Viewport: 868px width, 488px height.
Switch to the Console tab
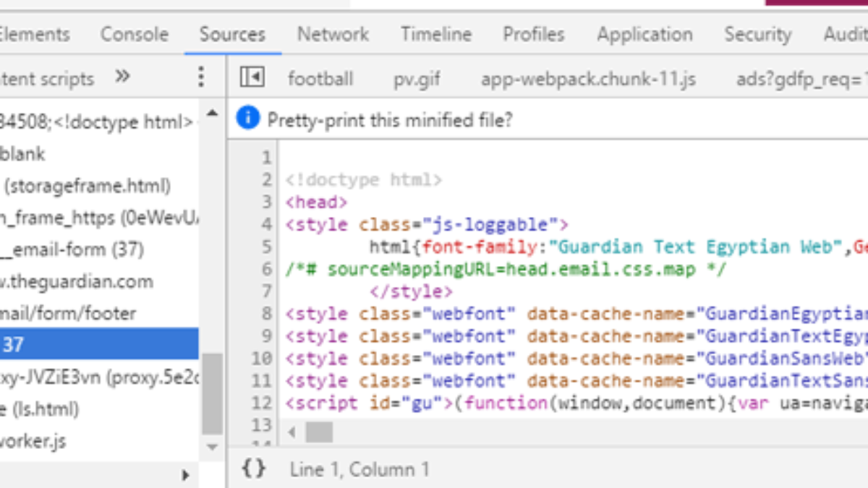(135, 34)
